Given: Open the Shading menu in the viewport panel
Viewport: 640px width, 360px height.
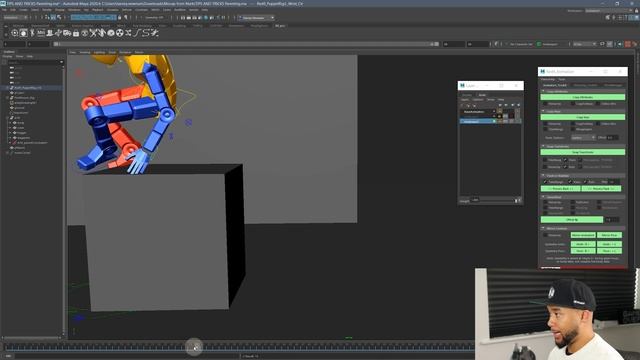Looking at the screenshot, I should (x=85, y=52).
